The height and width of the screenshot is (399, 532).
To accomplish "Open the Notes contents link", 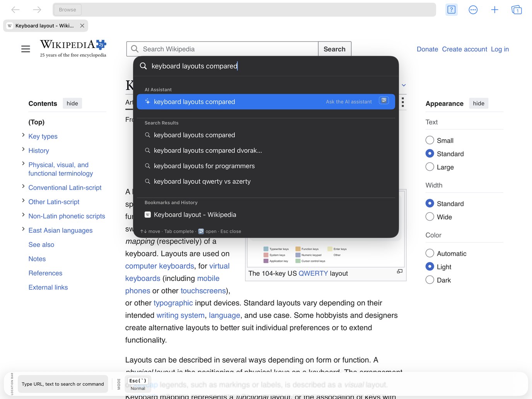I will 37,259.
